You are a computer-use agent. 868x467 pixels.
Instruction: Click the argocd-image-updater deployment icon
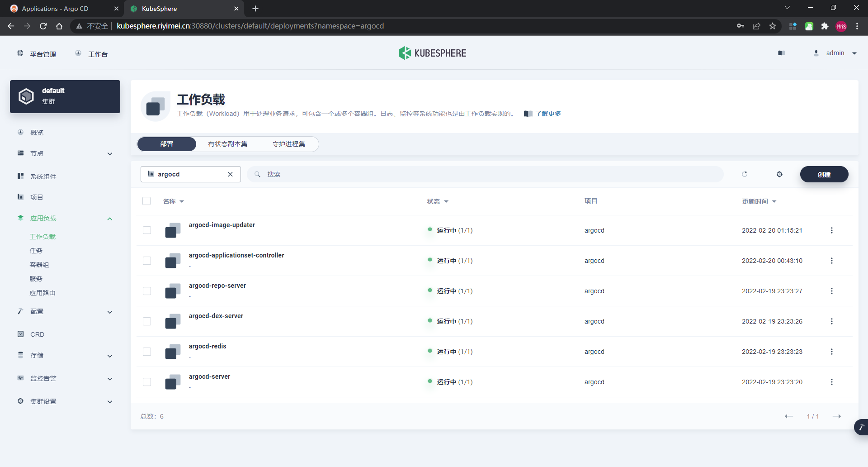pyautogui.click(x=173, y=230)
